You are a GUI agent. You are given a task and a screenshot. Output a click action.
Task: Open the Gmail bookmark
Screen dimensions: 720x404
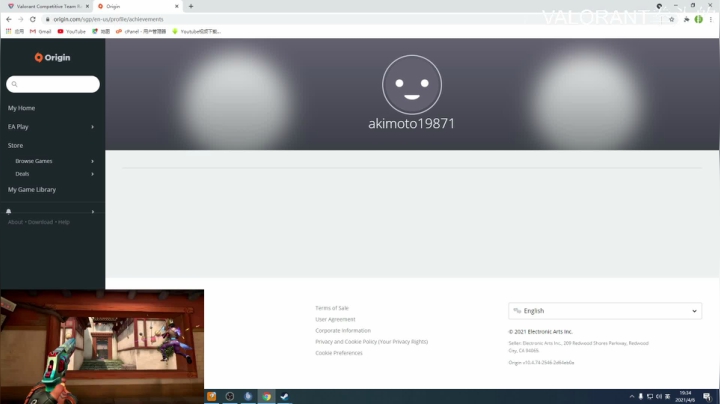(x=40, y=31)
